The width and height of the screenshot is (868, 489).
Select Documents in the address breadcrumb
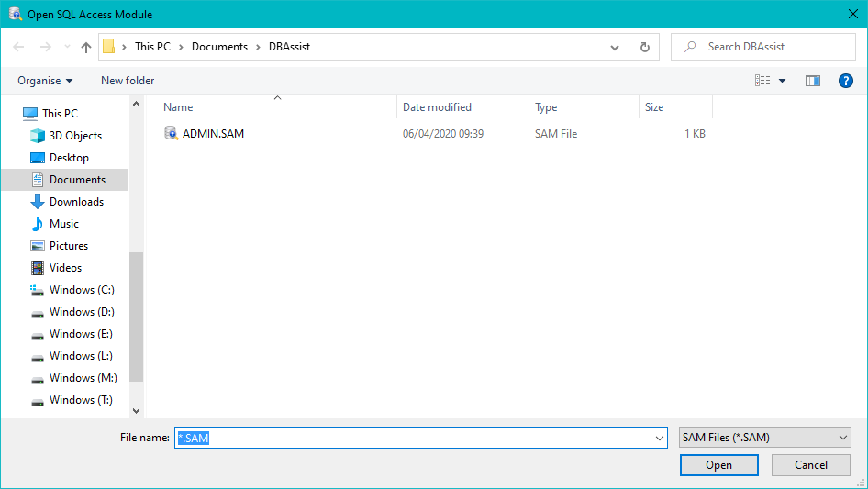point(219,47)
